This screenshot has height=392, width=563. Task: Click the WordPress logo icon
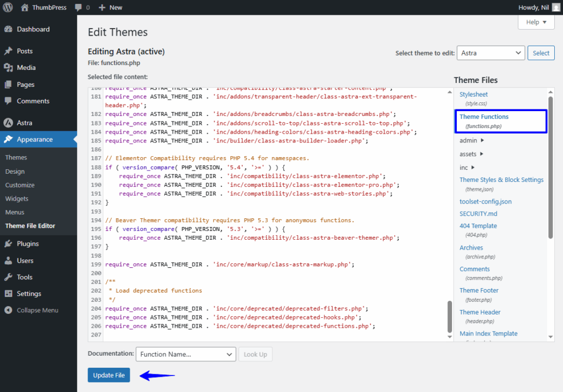pos(8,7)
